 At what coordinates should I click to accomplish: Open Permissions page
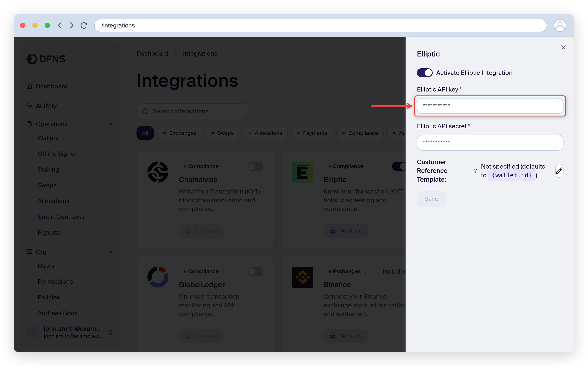pyautogui.click(x=55, y=282)
